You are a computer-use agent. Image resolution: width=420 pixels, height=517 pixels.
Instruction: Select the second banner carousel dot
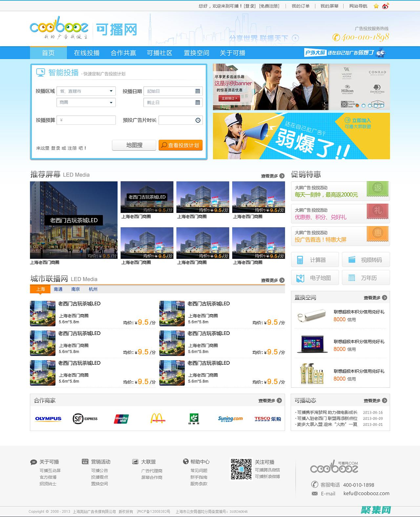pyautogui.click(x=363, y=106)
